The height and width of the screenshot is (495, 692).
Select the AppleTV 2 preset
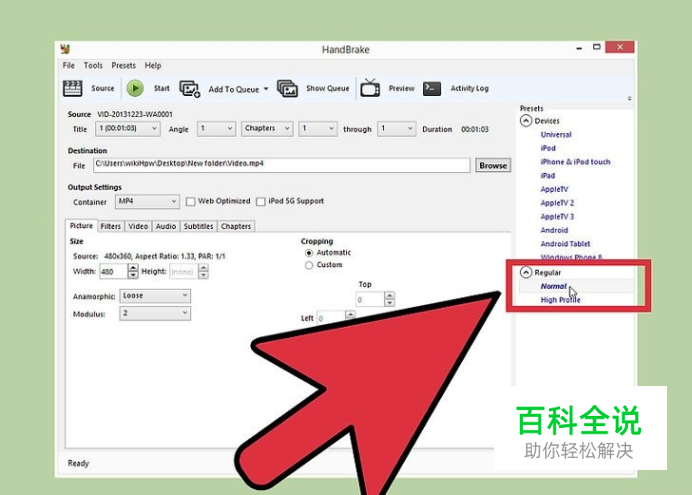[x=557, y=203]
